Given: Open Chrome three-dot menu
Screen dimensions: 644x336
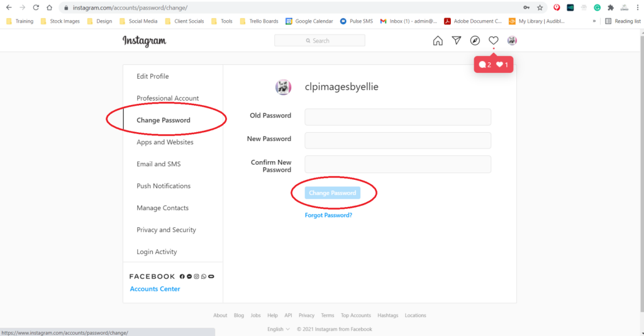Looking at the screenshot, I should pyautogui.click(x=638, y=8).
